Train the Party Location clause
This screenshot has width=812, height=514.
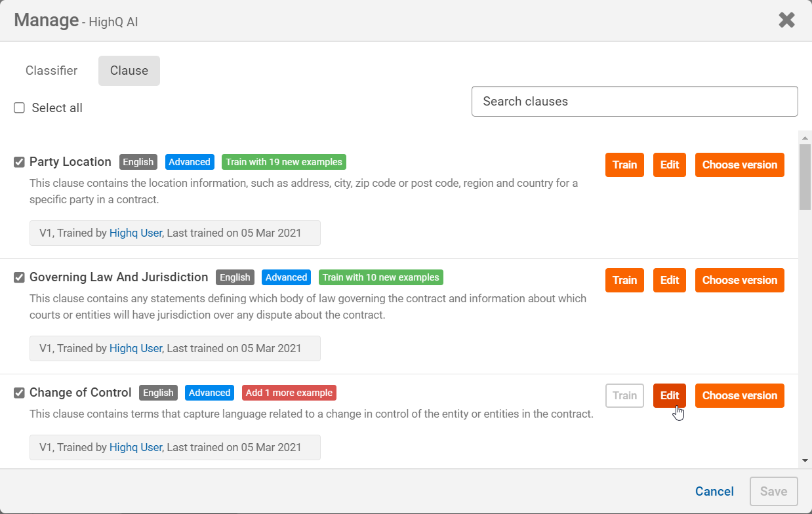[624, 165]
